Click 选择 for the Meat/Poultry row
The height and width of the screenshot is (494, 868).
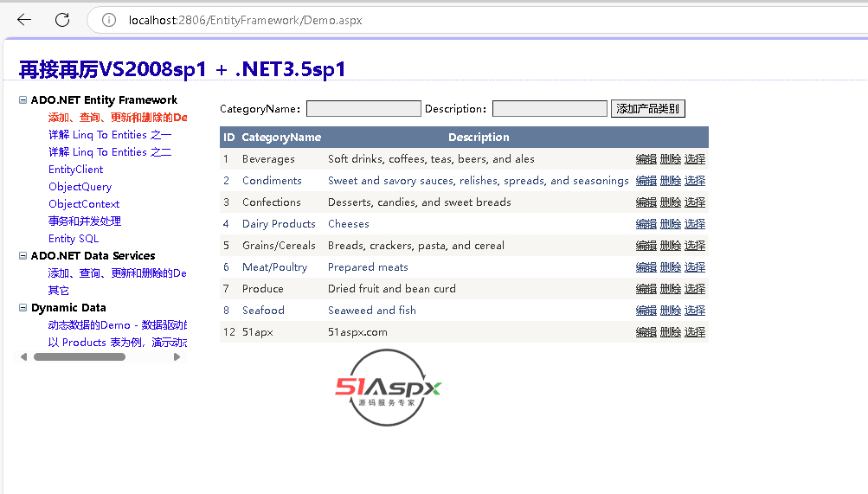pyautogui.click(x=695, y=267)
